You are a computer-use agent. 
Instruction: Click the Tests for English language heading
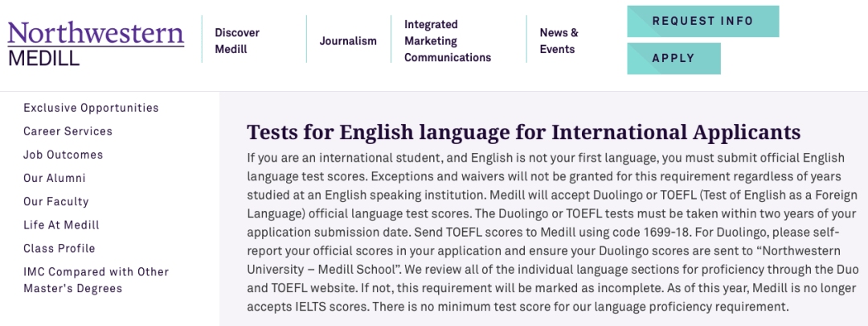(523, 133)
